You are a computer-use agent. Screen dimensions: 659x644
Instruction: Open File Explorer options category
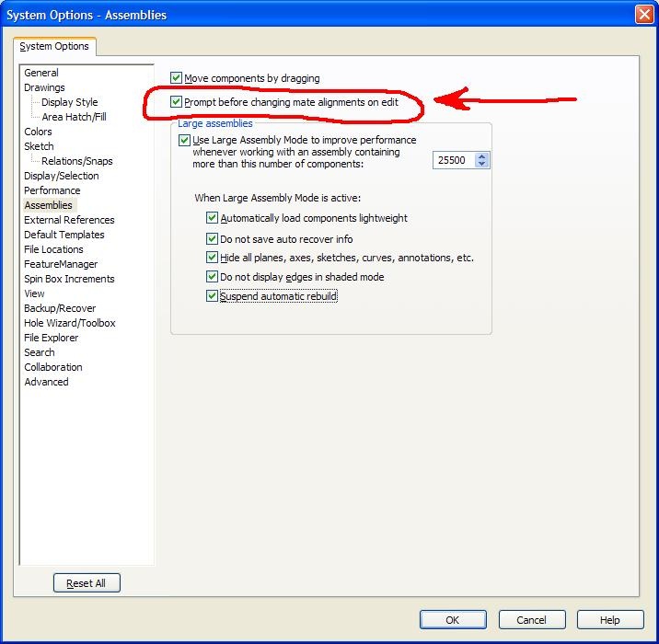pos(52,338)
